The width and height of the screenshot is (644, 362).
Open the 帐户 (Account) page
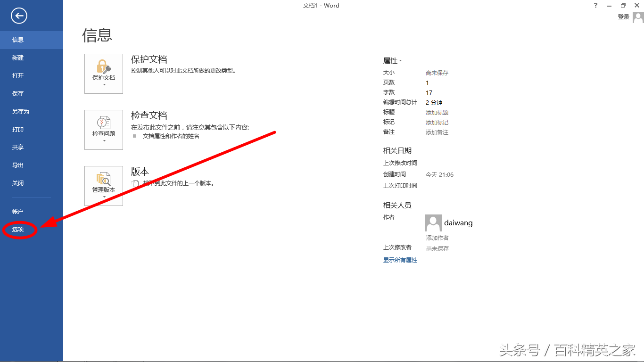coord(32,212)
